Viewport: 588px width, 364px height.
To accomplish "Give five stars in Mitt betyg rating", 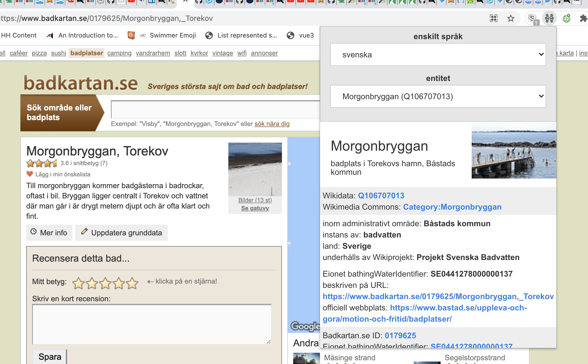I will pyautogui.click(x=132, y=283).
